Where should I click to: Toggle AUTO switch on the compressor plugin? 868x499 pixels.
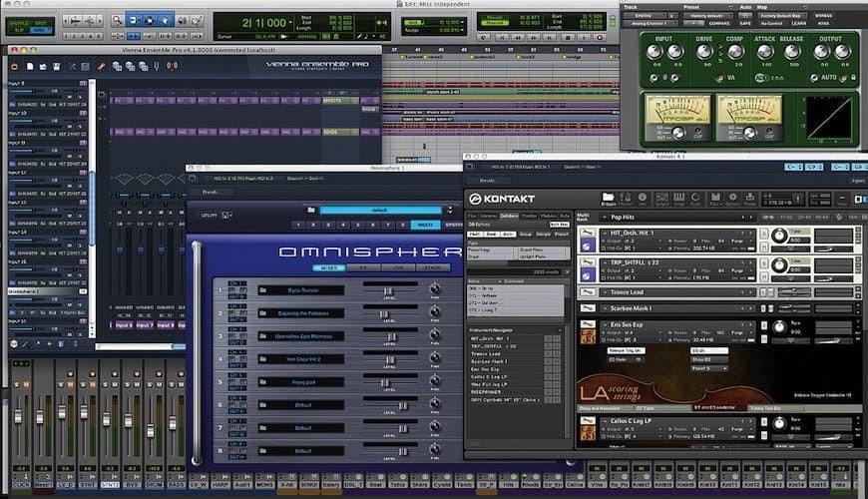(814, 78)
